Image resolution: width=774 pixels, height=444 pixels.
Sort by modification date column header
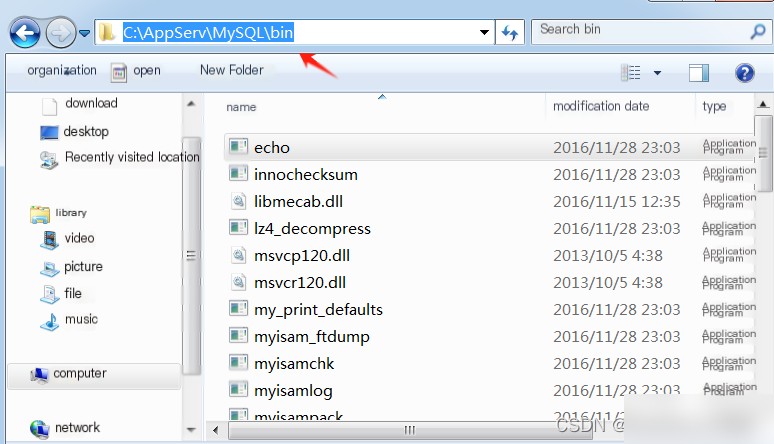pos(600,106)
